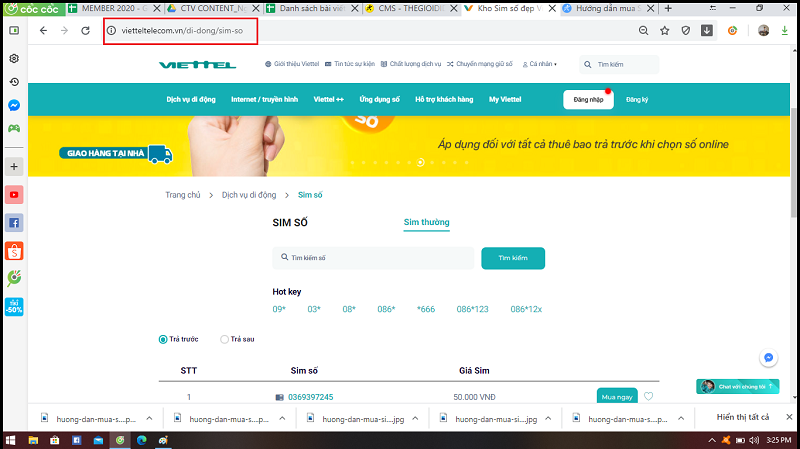
Task: Open the shield ad-block icon
Action: click(686, 31)
